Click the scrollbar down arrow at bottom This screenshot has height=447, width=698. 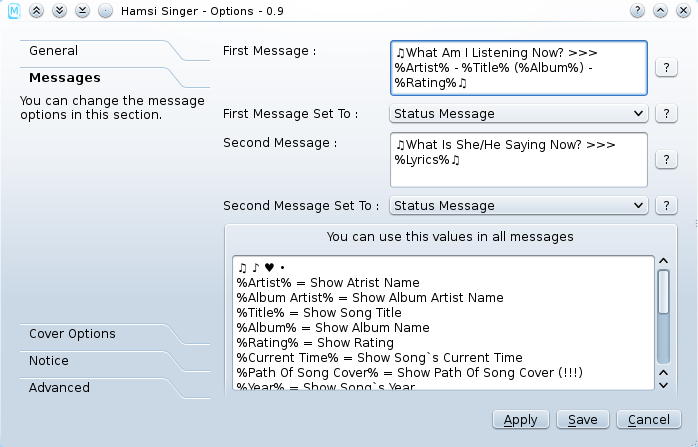pos(663,385)
